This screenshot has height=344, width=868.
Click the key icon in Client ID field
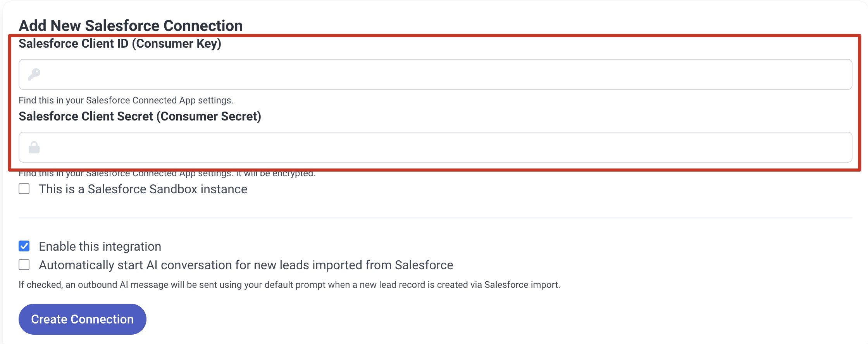[34, 74]
